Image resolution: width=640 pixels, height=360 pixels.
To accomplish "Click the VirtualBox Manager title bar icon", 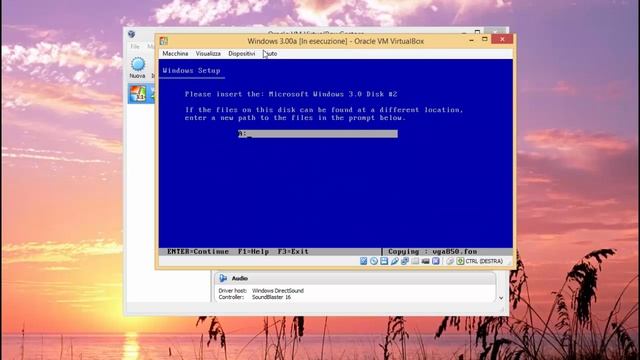I will click(131, 34).
